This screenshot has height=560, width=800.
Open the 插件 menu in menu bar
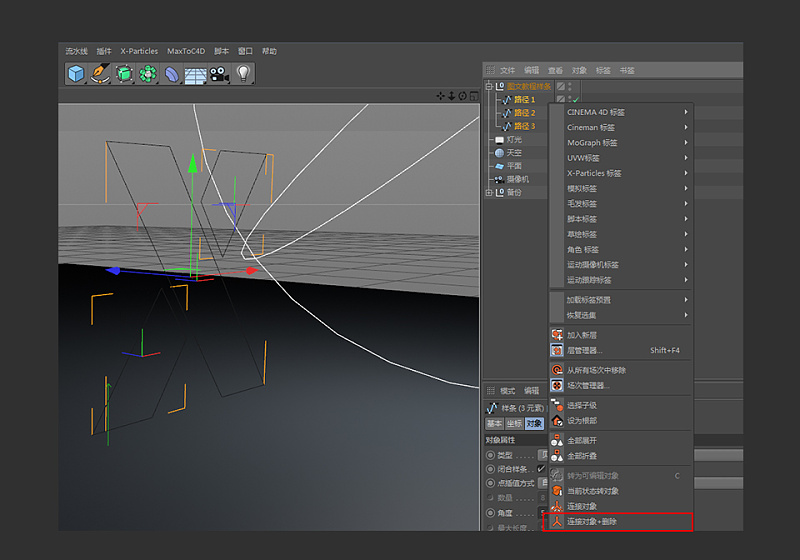point(104,51)
